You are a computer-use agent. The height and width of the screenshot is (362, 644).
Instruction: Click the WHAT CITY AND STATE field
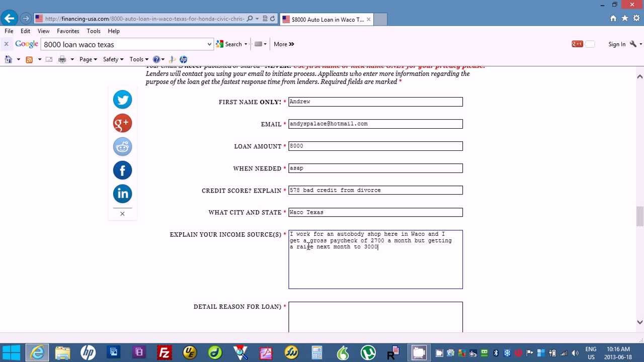point(375,213)
